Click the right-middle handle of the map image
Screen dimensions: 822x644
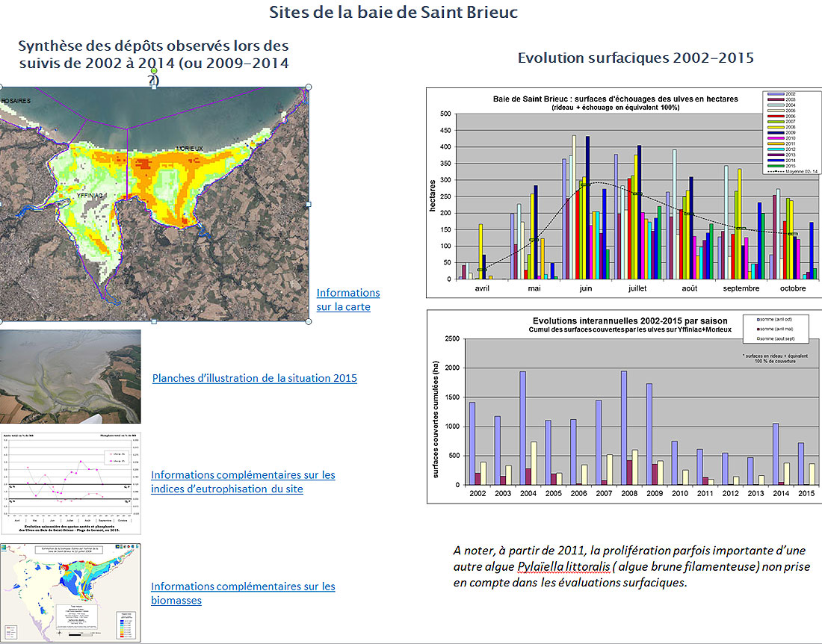click(x=308, y=205)
